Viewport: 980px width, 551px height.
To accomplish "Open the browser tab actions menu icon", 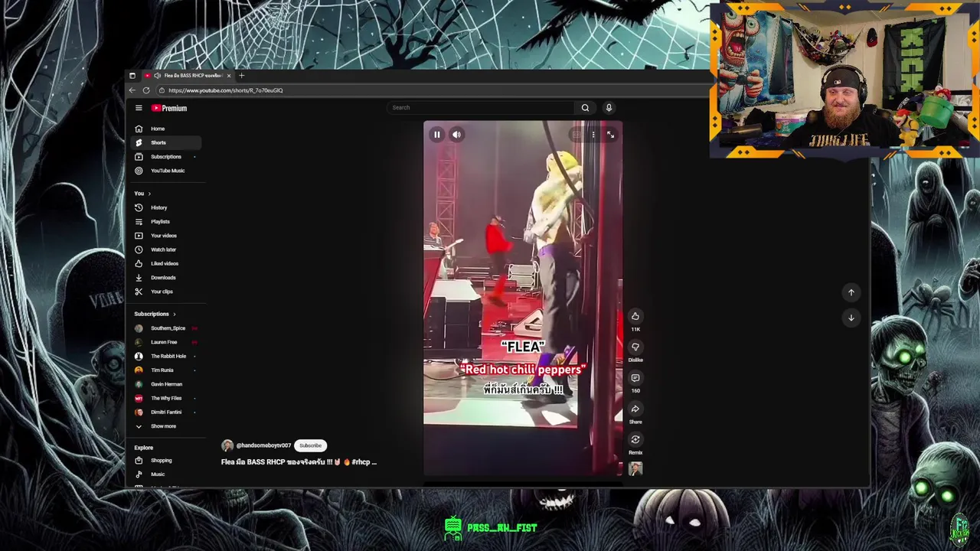I will (x=132, y=76).
